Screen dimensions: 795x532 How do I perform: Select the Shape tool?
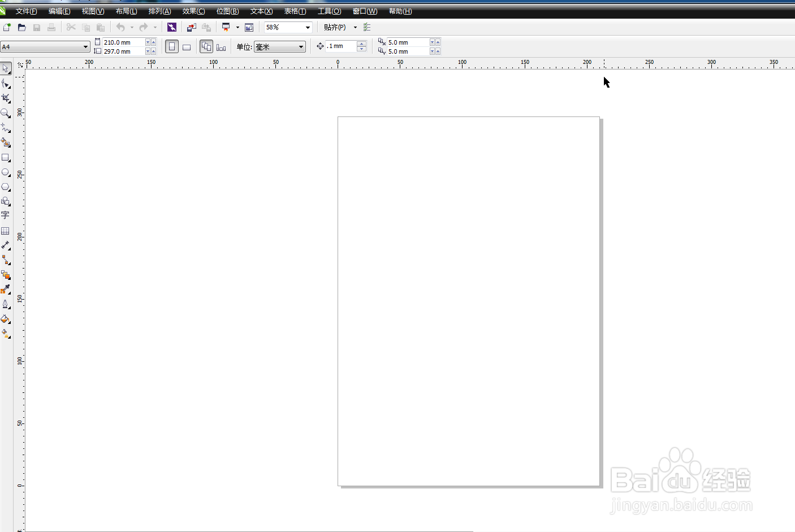[x=6, y=84]
